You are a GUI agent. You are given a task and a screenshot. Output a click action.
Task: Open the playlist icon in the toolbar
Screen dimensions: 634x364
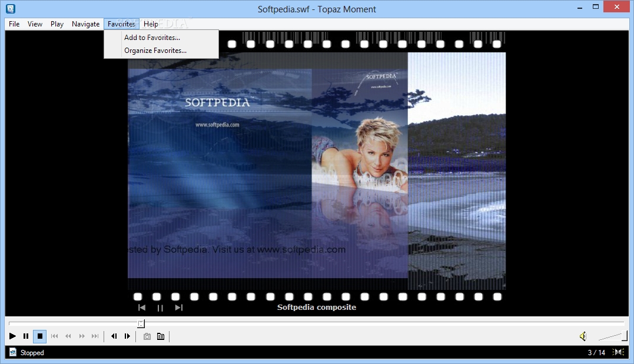pyautogui.click(x=161, y=336)
